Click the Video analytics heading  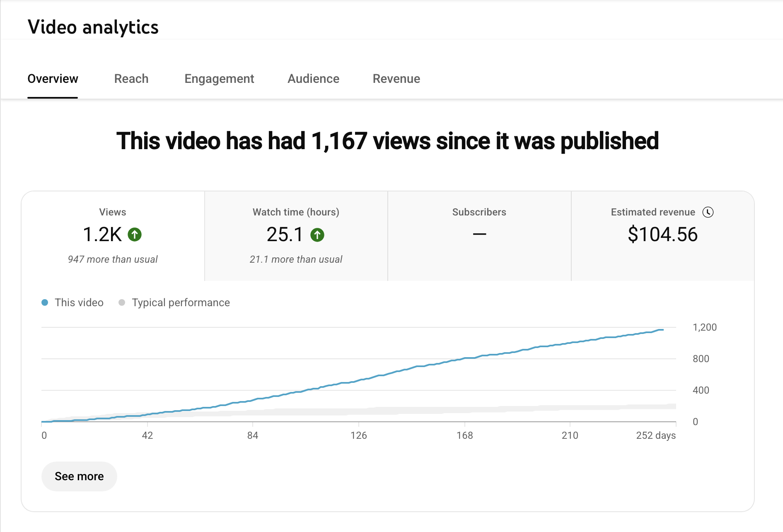93,27
